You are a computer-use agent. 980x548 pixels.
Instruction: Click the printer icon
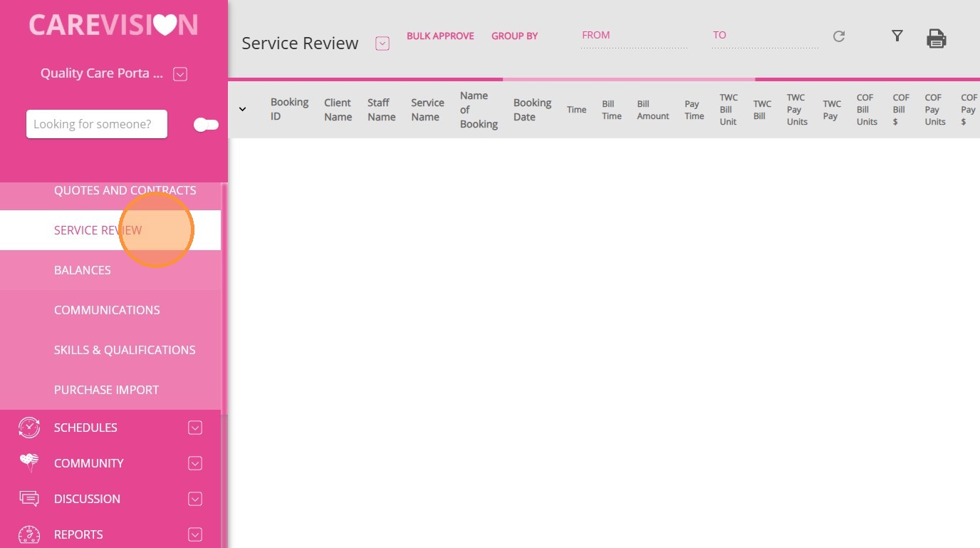[936, 38]
